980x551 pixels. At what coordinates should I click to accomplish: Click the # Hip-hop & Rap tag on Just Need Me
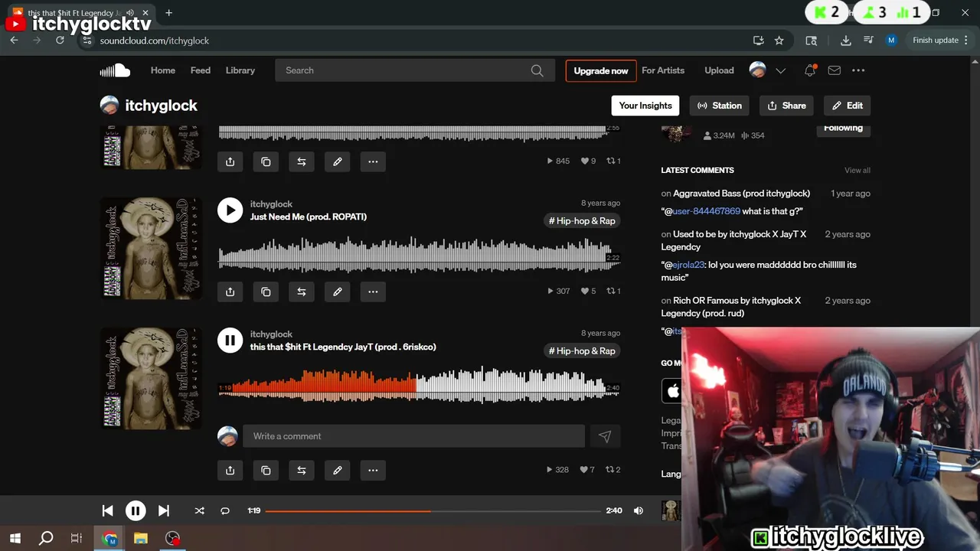582,221
